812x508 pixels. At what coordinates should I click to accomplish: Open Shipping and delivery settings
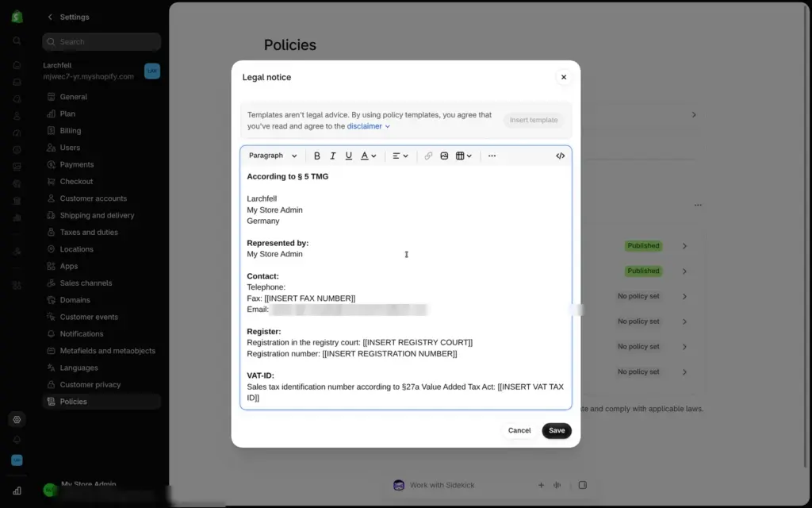tap(101, 215)
